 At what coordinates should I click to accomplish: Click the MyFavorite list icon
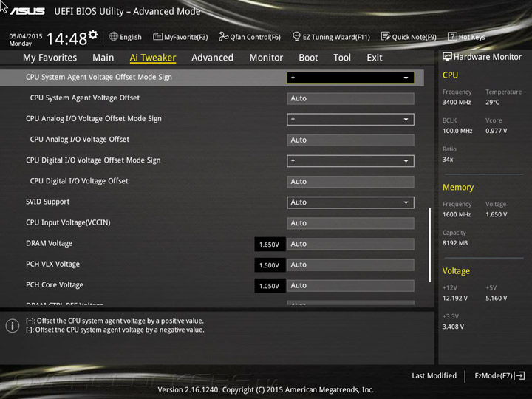coord(157,36)
